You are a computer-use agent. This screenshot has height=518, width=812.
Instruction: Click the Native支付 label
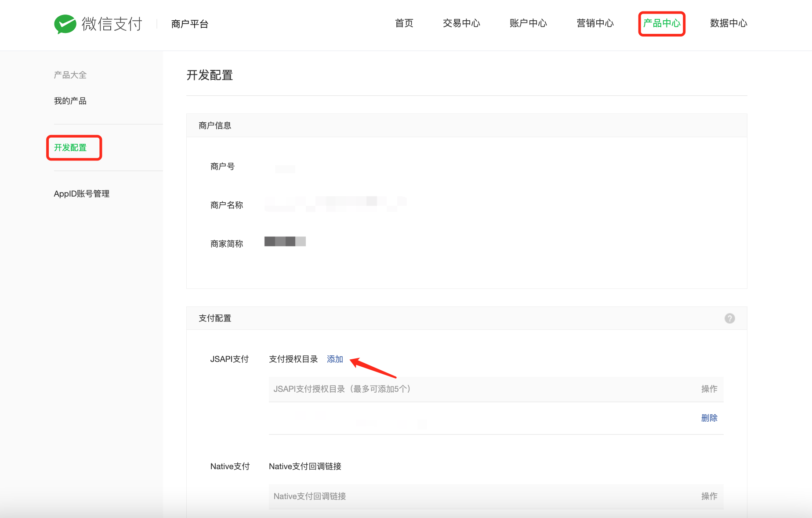[230, 467]
